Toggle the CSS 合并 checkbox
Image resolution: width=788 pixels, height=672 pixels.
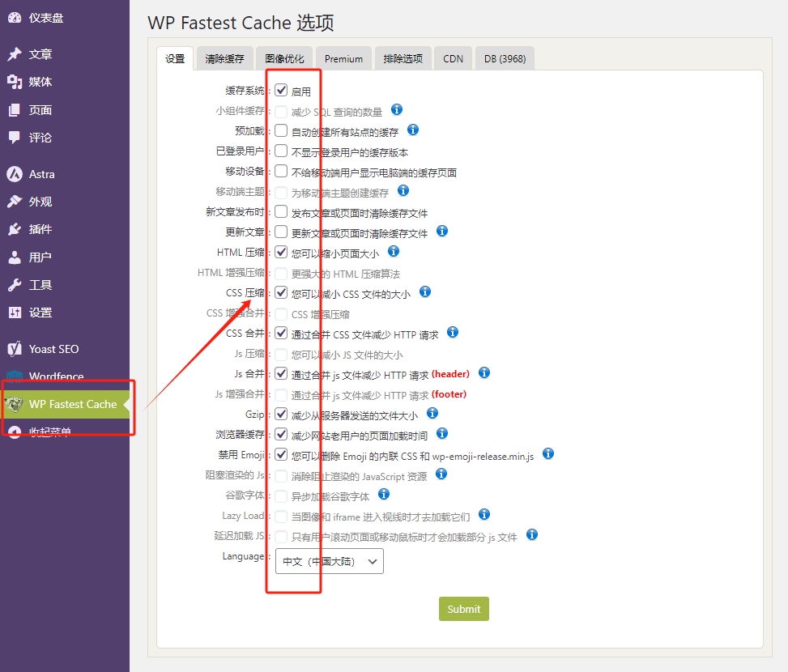(281, 333)
